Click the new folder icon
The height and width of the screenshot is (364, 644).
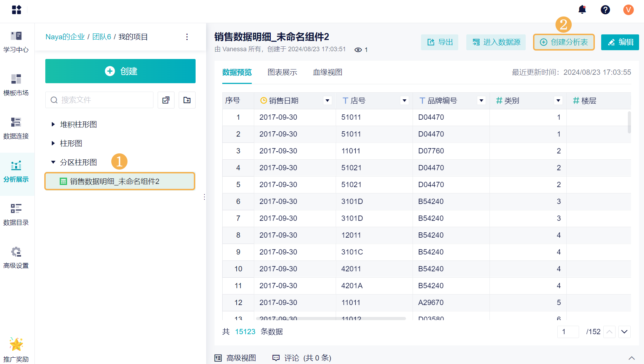[187, 100]
